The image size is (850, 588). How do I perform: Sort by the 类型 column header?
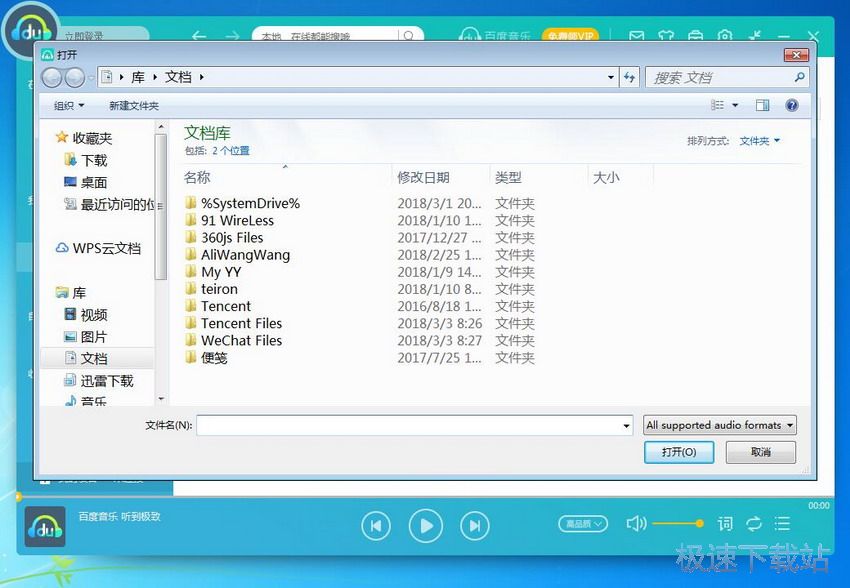coord(538,177)
